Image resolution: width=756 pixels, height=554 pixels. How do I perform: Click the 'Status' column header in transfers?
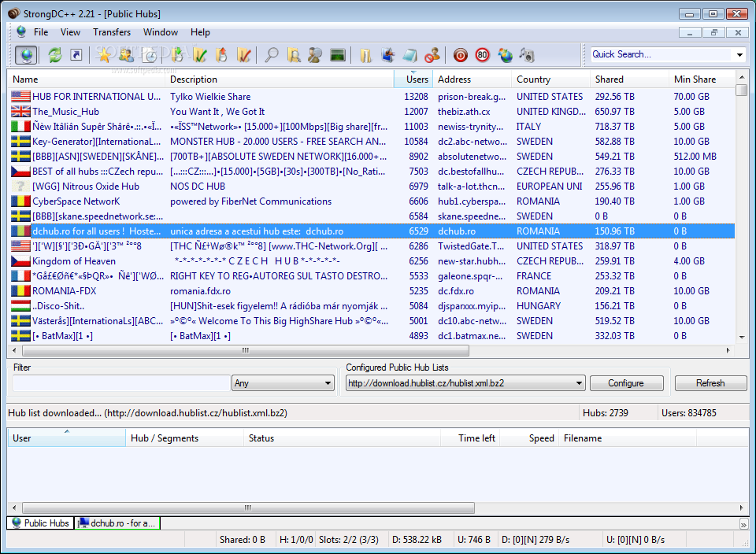(341, 438)
